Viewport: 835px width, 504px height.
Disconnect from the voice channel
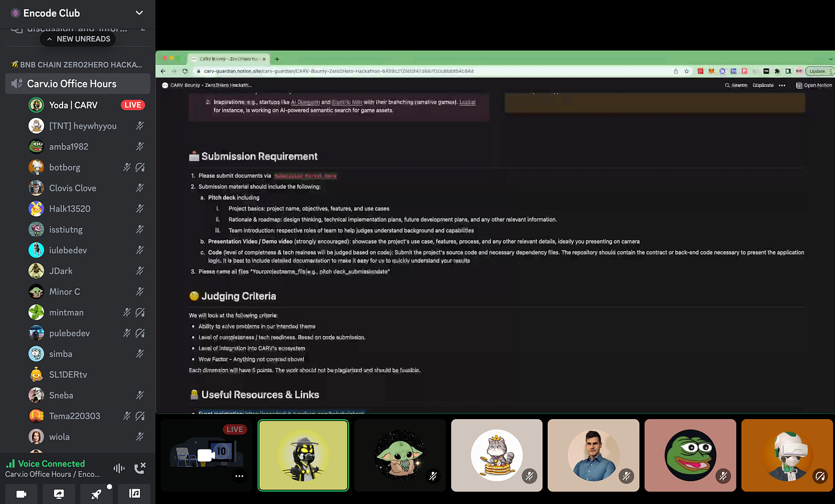pos(139,468)
